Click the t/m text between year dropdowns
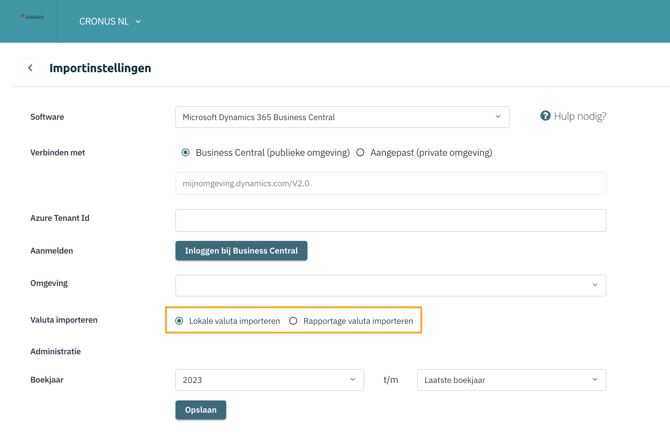 click(x=391, y=380)
